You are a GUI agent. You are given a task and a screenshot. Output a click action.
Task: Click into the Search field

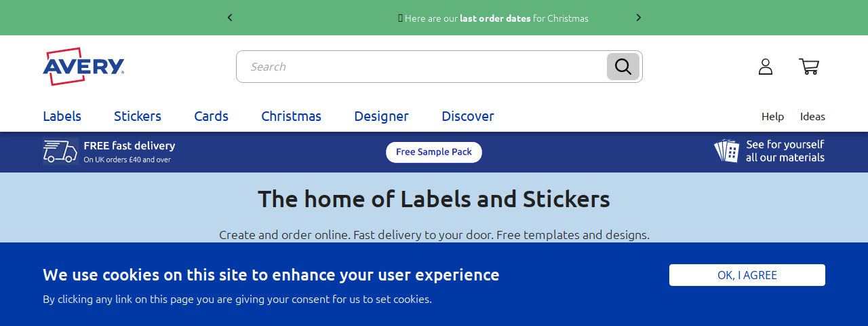422,67
